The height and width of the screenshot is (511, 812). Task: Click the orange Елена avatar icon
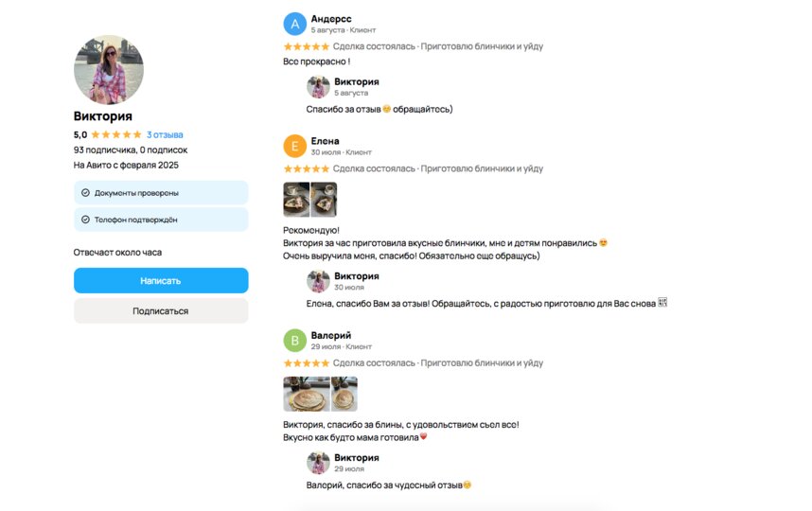(294, 146)
